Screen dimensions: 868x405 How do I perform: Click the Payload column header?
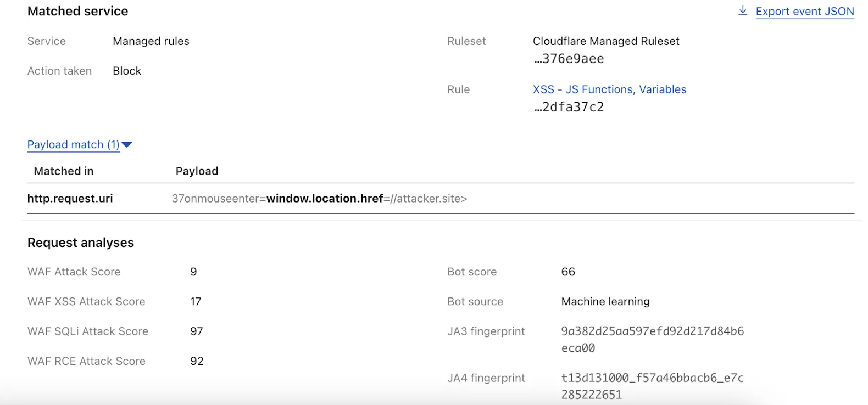(197, 171)
